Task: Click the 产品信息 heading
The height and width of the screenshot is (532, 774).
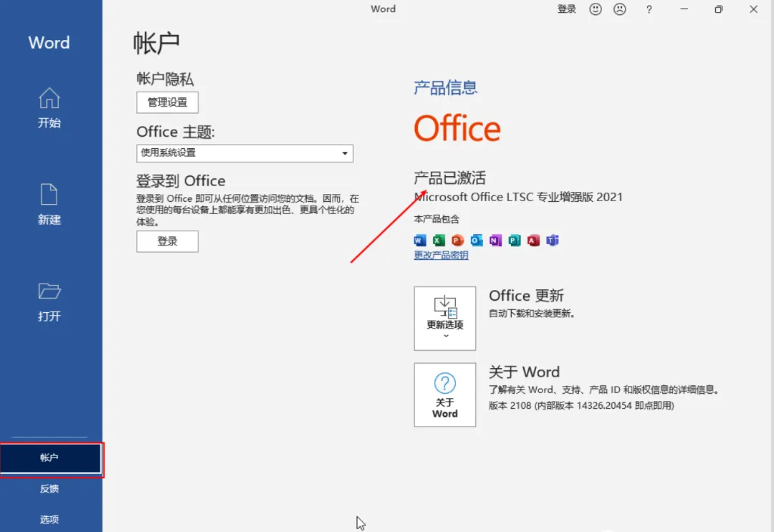Action: click(445, 88)
